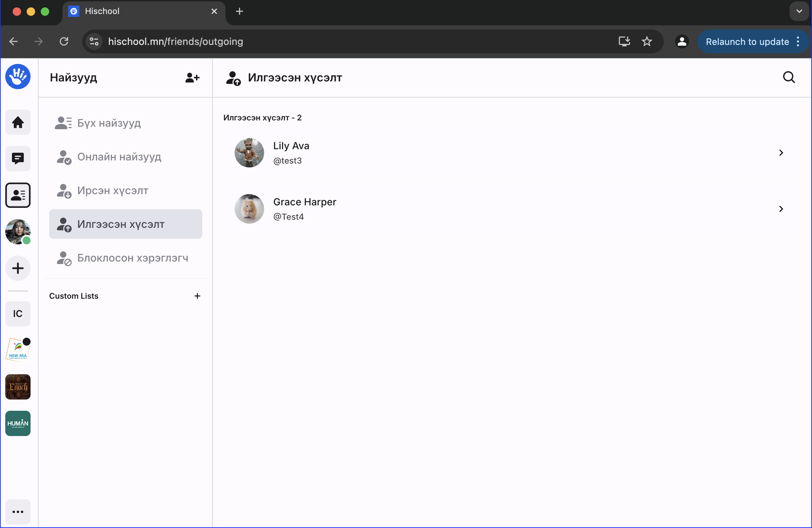Open the Home icon in sidebar

(18, 123)
